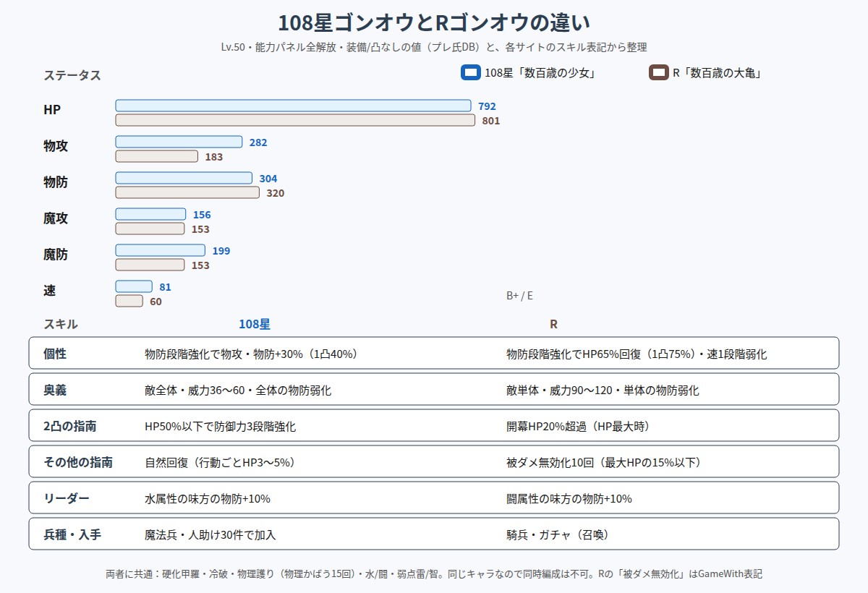
Task: Click the blue 物攻 bar
Action: tap(179, 142)
